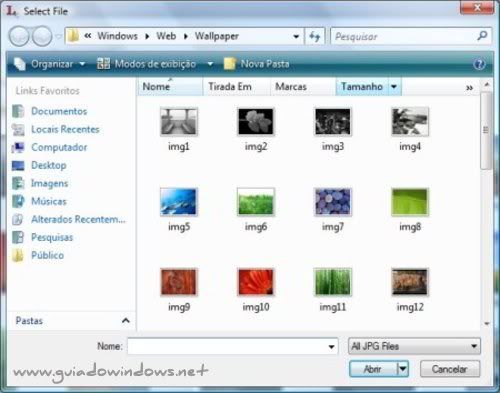Select the img10 red flower thumbnail
The width and height of the screenshot is (500, 393).
[256, 282]
